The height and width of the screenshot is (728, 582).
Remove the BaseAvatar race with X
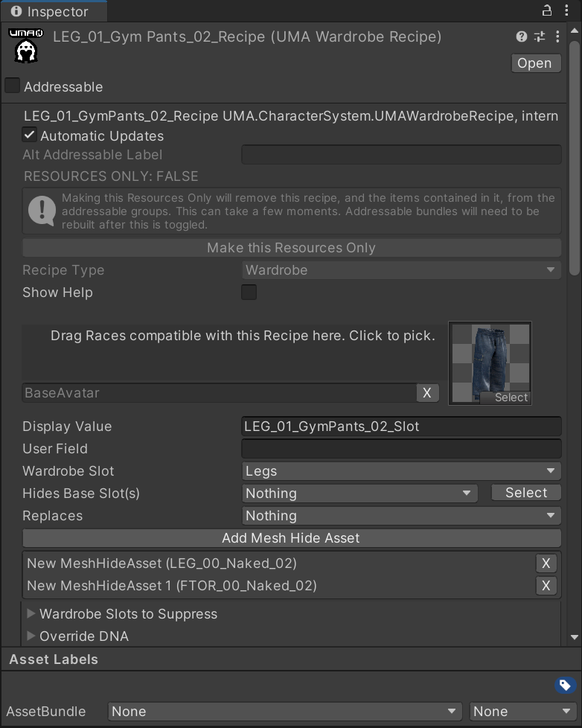pos(427,393)
